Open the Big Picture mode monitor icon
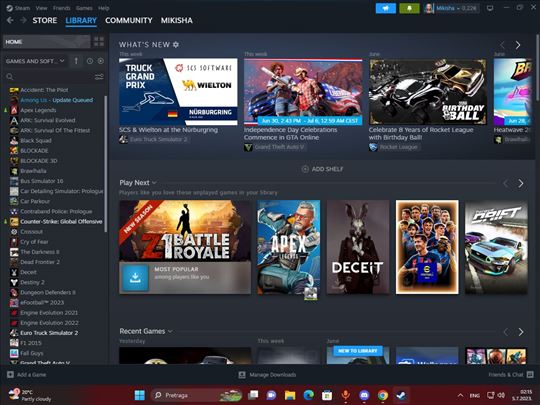 tap(490, 8)
